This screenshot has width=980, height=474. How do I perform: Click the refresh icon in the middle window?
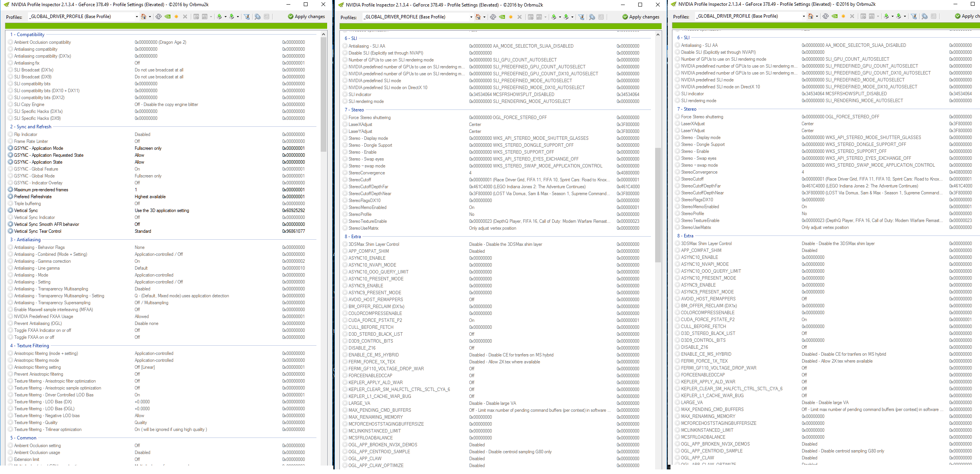coord(493,17)
